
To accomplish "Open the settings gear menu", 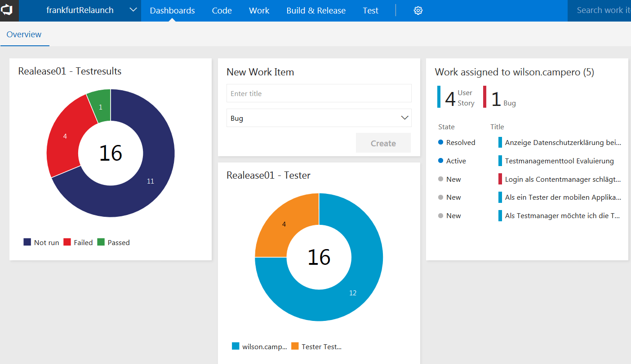I will click(418, 10).
